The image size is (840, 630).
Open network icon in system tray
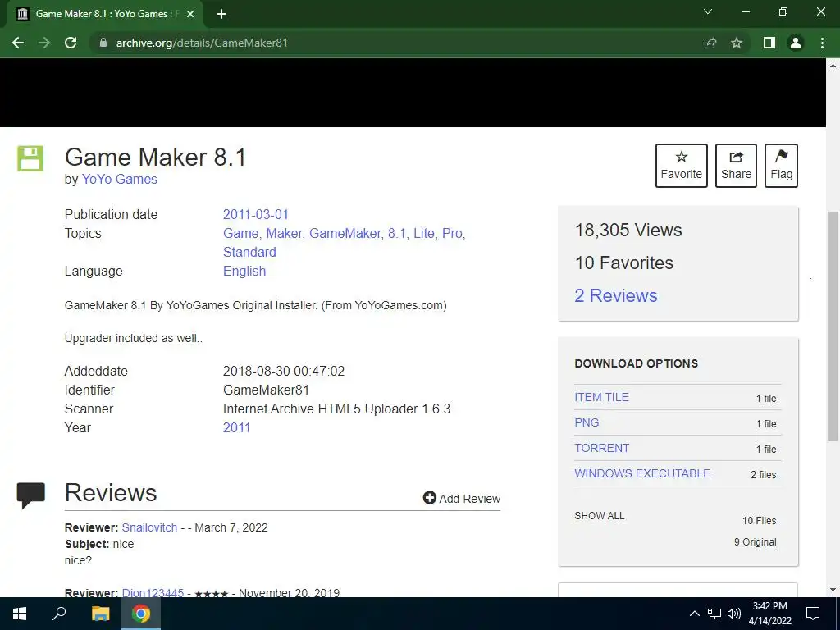click(714, 614)
